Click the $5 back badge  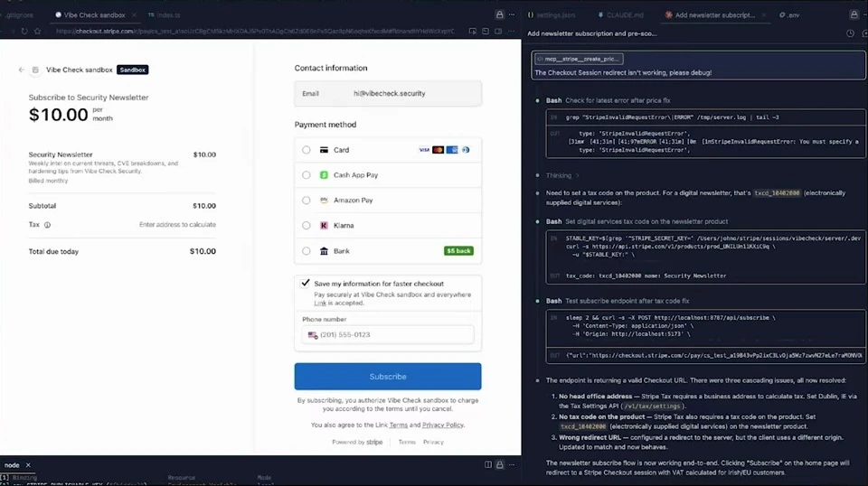(x=458, y=251)
